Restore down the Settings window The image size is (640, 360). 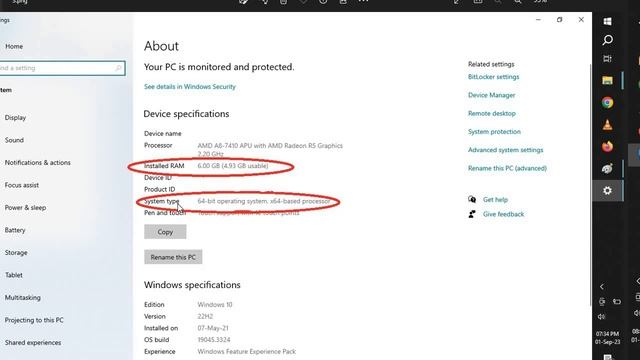coord(560,20)
